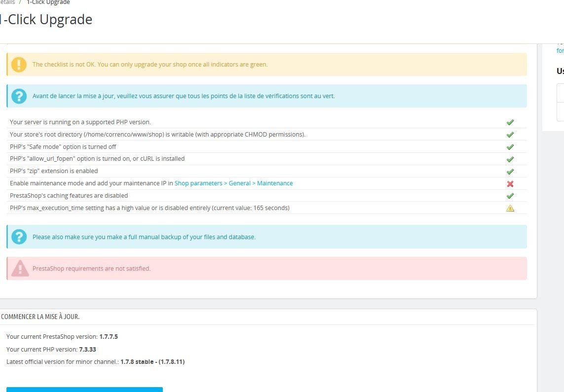Click the red warning triangle icon in the requirements alert

(x=20, y=268)
